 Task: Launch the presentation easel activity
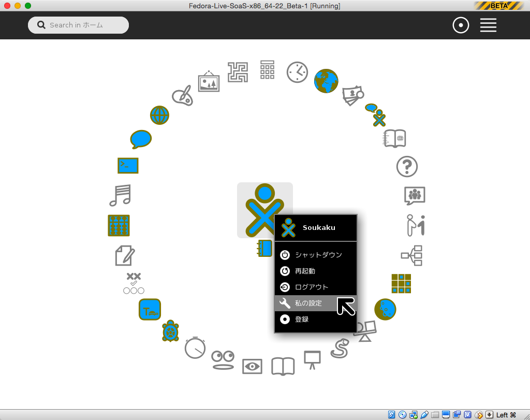coord(312,360)
